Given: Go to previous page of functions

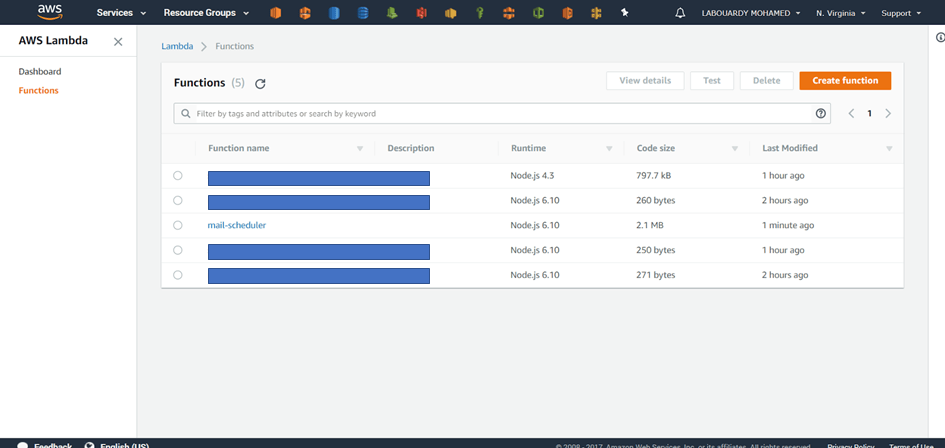Looking at the screenshot, I should click(851, 113).
